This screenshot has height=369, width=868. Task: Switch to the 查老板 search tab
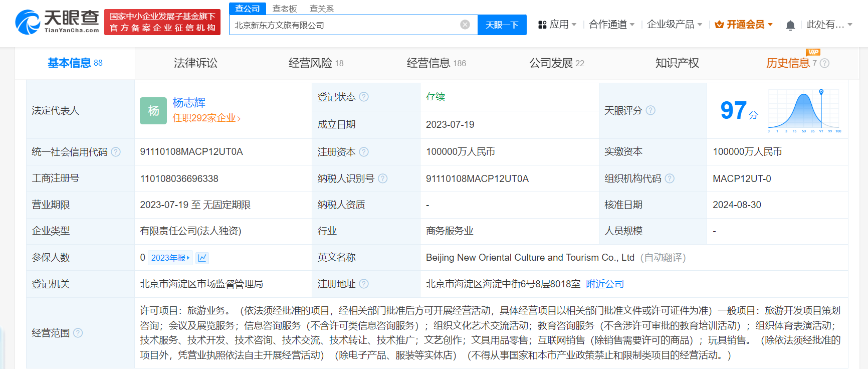pyautogui.click(x=285, y=9)
